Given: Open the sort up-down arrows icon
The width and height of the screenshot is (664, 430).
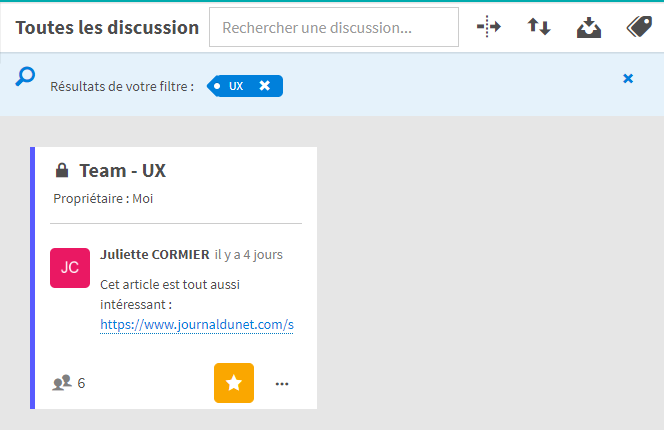Looking at the screenshot, I should coord(539,27).
